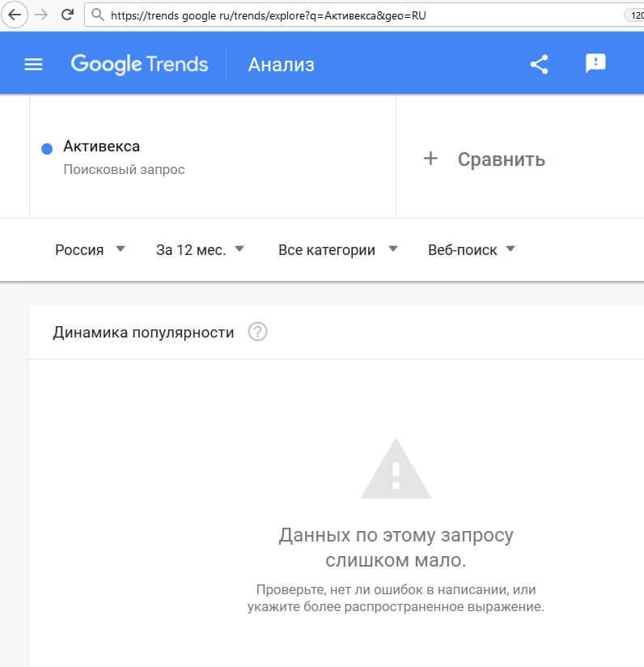Click the help question mark icon

[257, 332]
